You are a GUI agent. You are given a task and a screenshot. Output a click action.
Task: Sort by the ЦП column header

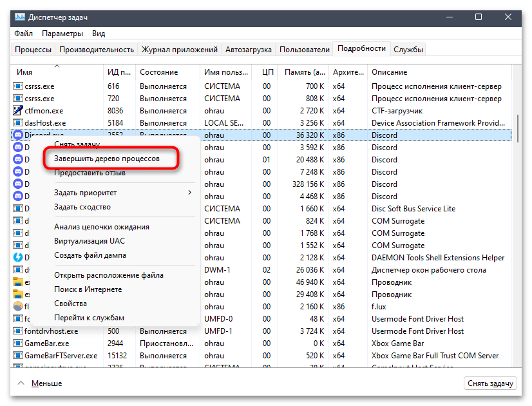coord(265,72)
